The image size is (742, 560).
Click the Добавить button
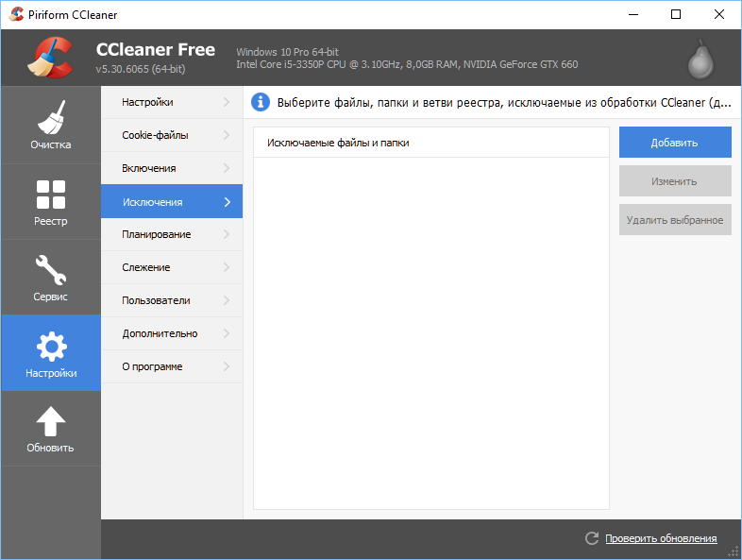point(675,142)
